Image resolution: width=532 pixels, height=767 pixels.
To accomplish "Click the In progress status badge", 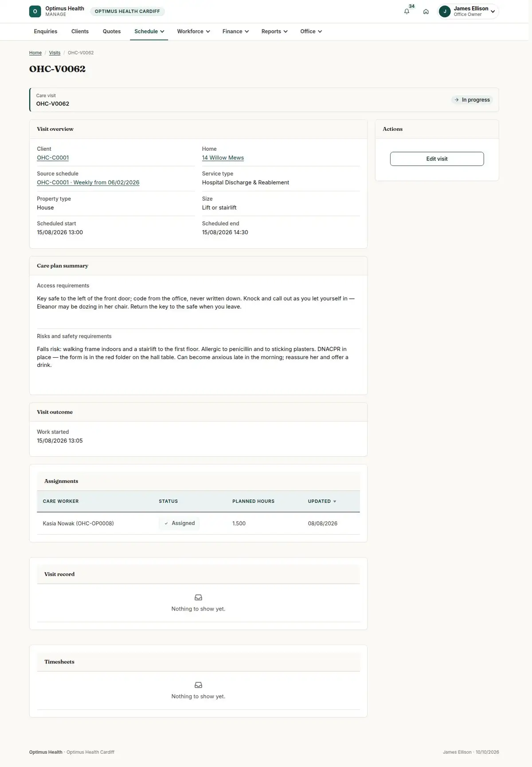I will tap(472, 100).
